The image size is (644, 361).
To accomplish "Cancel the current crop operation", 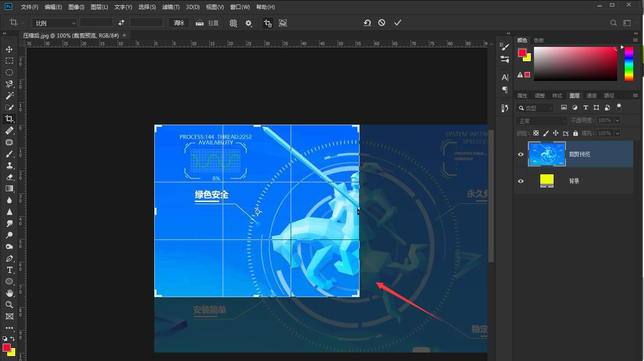I will 381,23.
